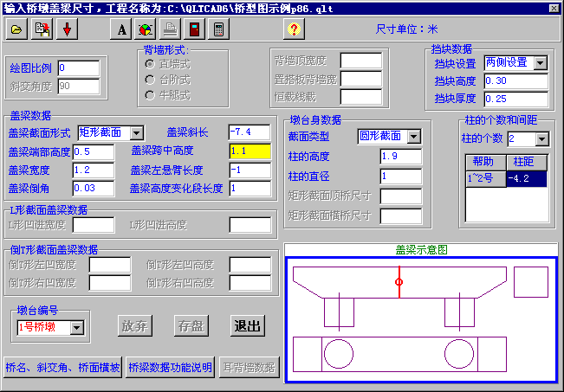Select the 牛腿式 radio button
This screenshot has height=392, width=564.
tap(150, 95)
